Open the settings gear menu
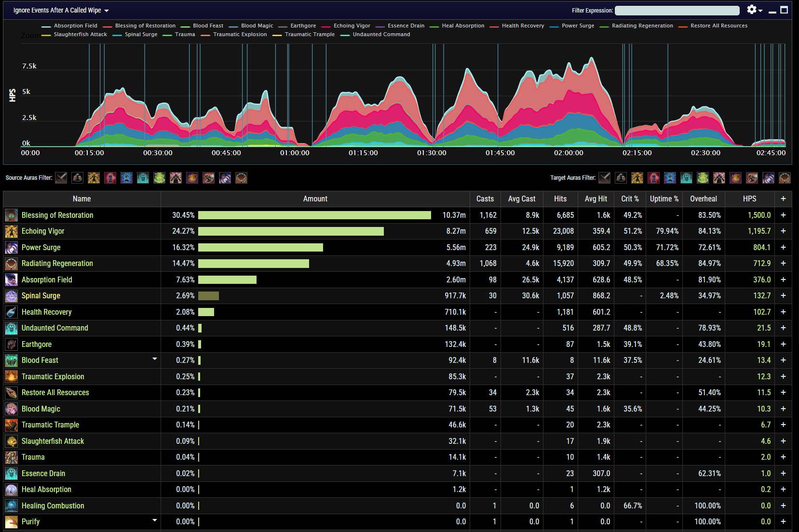 pyautogui.click(x=754, y=10)
